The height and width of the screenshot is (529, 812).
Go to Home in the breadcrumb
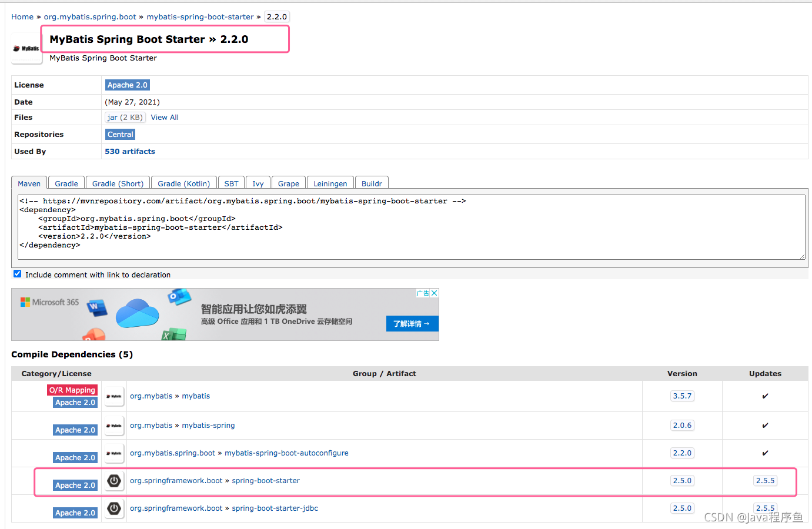click(22, 17)
